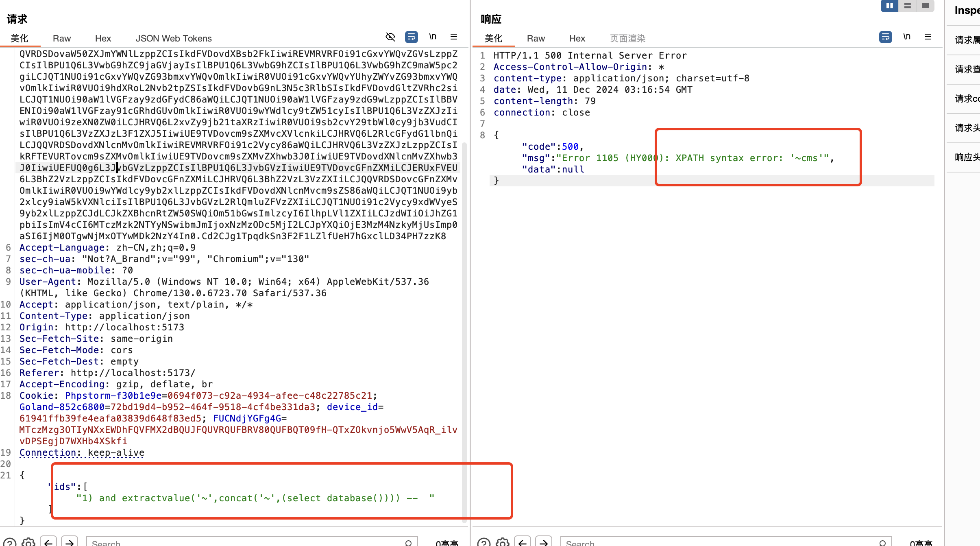The image size is (980, 546).
Task: Toggle \n newline display in request panel
Action: pyautogui.click(x=433, y=37)
